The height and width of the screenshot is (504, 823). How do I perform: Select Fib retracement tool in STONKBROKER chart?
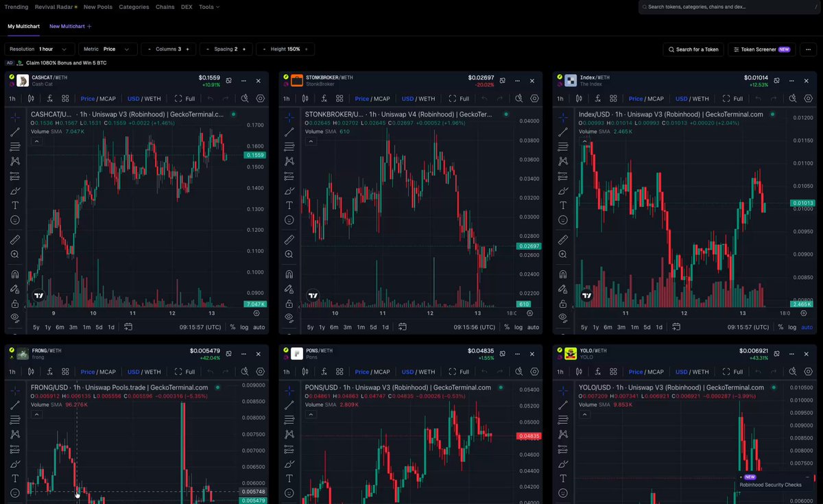289,146
